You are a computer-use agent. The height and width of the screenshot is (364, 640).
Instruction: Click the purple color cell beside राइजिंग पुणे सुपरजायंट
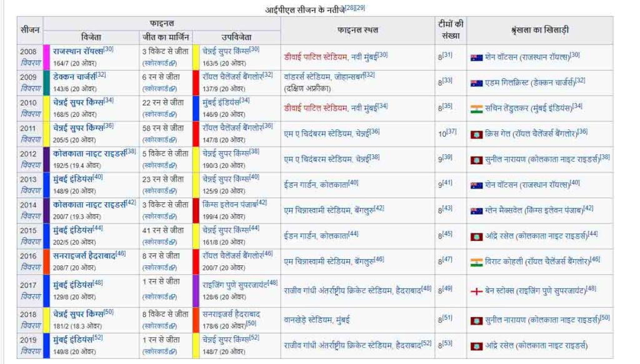tap(196, 290)
